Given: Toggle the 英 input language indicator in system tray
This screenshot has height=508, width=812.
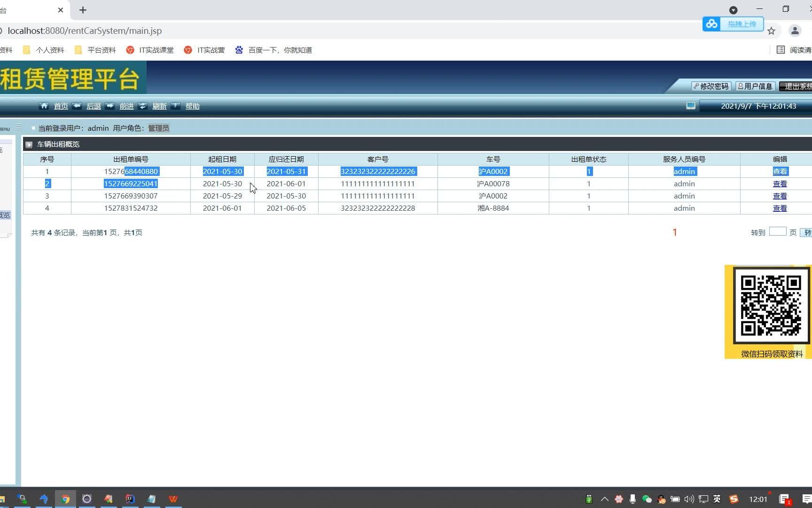Looking at the screenshot, I should coord(717,499).
